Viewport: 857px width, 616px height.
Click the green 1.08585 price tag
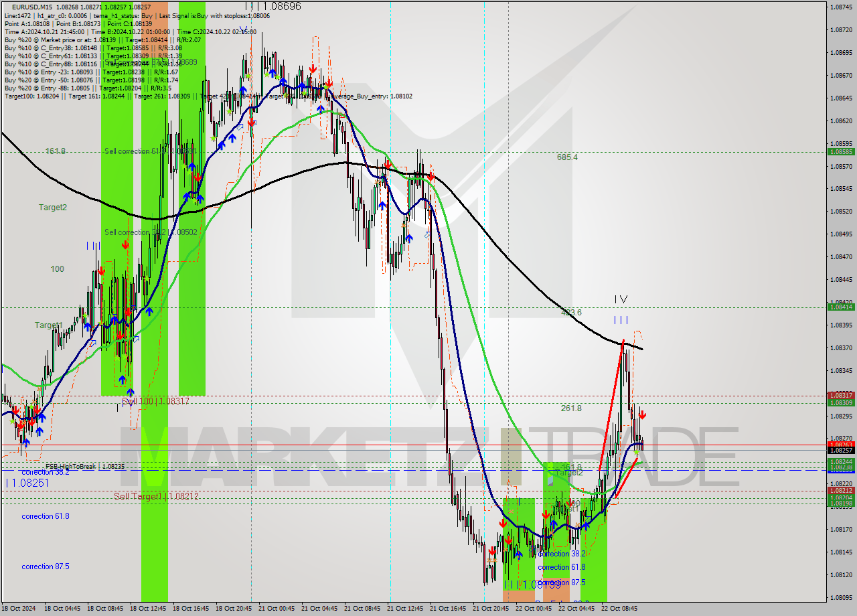point(841,151)
